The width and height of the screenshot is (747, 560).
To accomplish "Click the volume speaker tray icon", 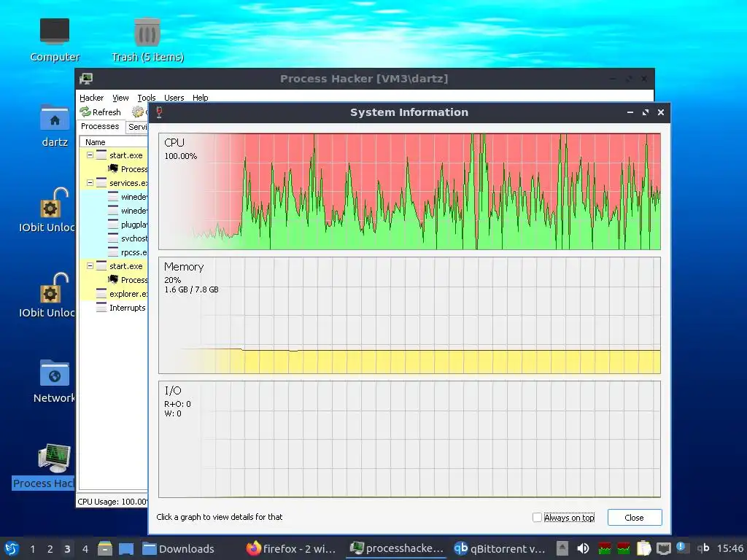I will point(583,548).
